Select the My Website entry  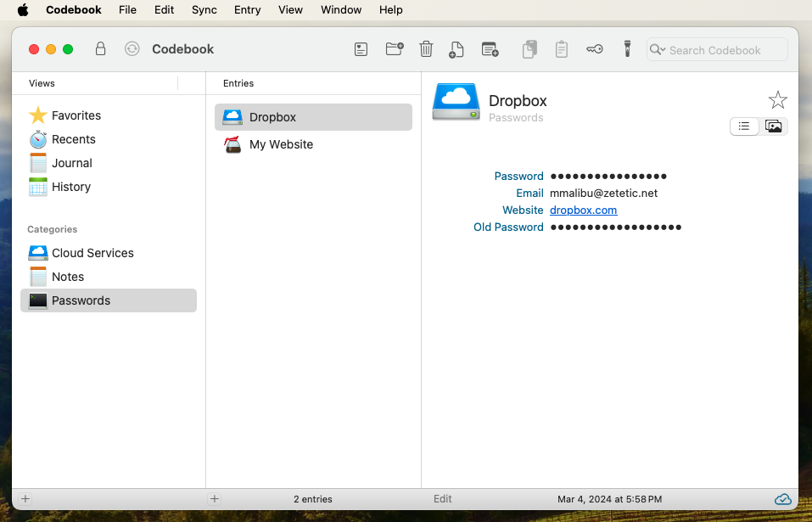313,144
